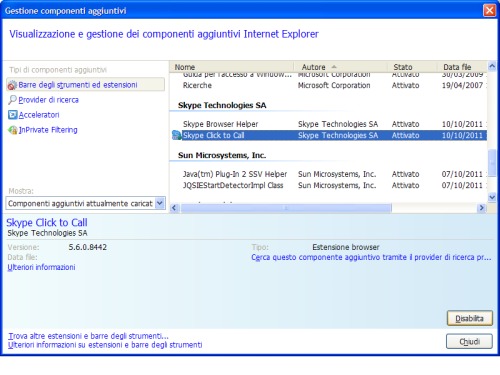Close the Gestione componenti aggiuntivi dialog
This screenshot has height=375, width=500.
[x=489, y=10]
